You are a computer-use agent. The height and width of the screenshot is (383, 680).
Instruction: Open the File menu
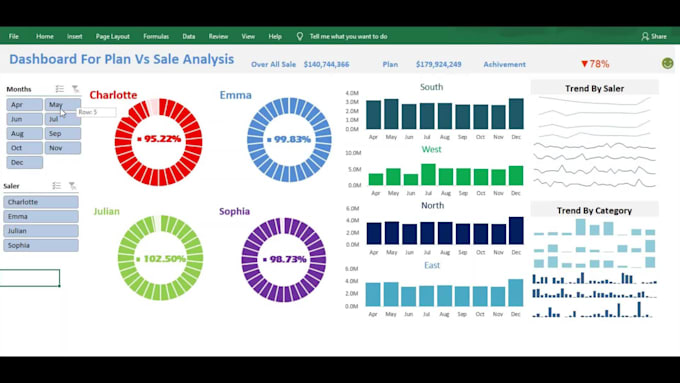14,36
